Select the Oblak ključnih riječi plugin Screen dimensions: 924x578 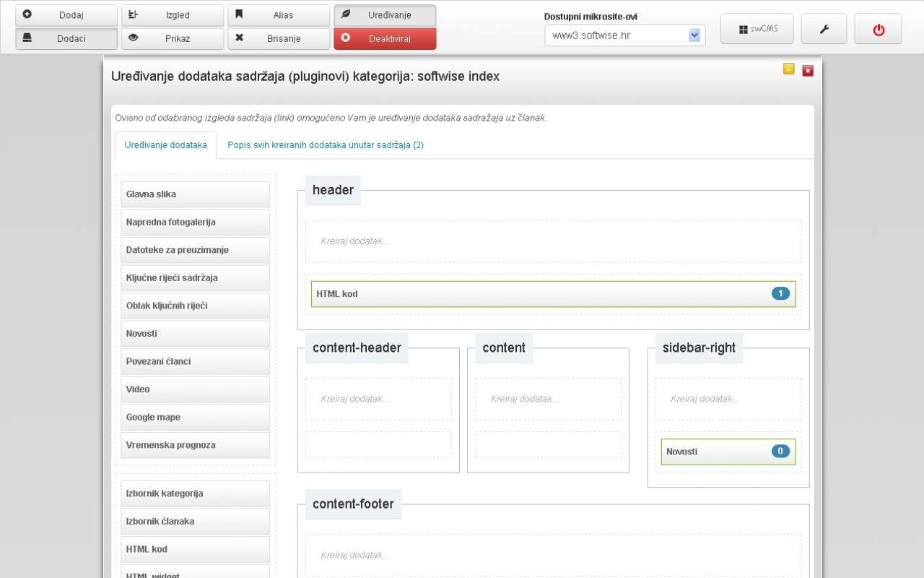[x=195, y=306]
